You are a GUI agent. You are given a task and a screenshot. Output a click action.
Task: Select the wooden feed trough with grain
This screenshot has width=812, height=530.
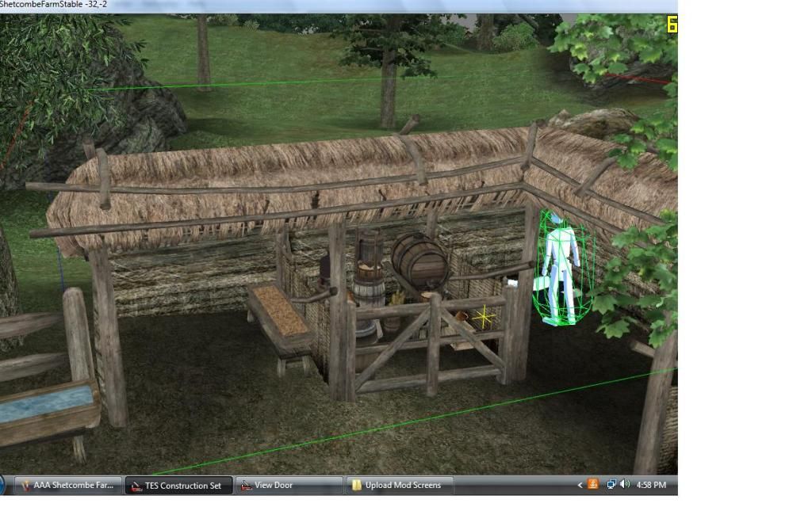(280, 321)
